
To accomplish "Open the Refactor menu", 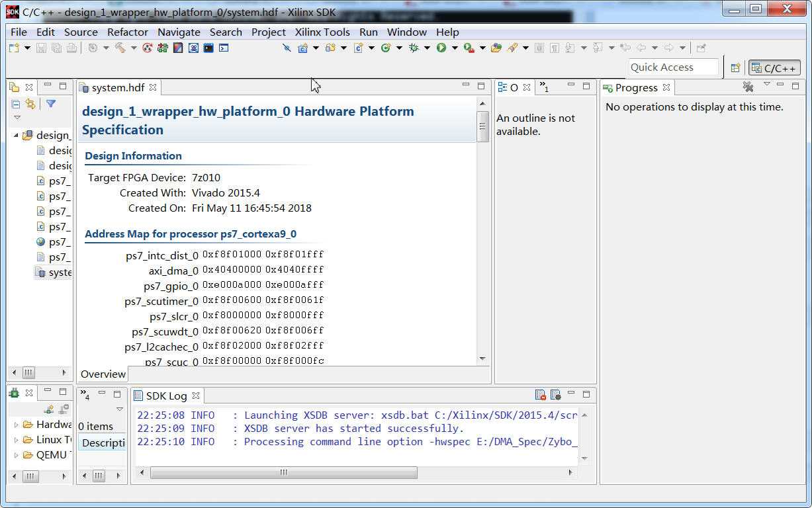I will click(128, 32).
